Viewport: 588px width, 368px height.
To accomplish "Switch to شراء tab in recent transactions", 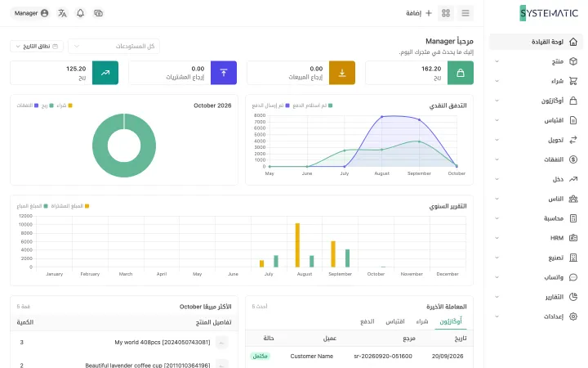I will [422, 321].
